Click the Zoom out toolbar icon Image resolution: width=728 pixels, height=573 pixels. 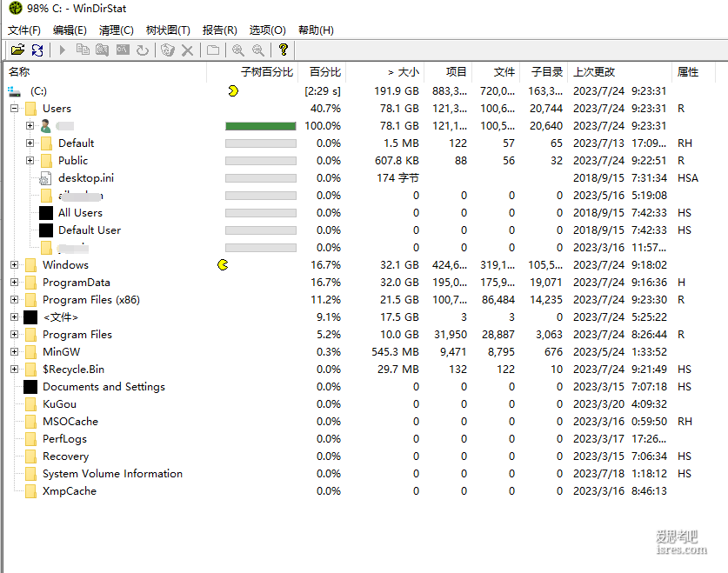(x=258, y=50)
